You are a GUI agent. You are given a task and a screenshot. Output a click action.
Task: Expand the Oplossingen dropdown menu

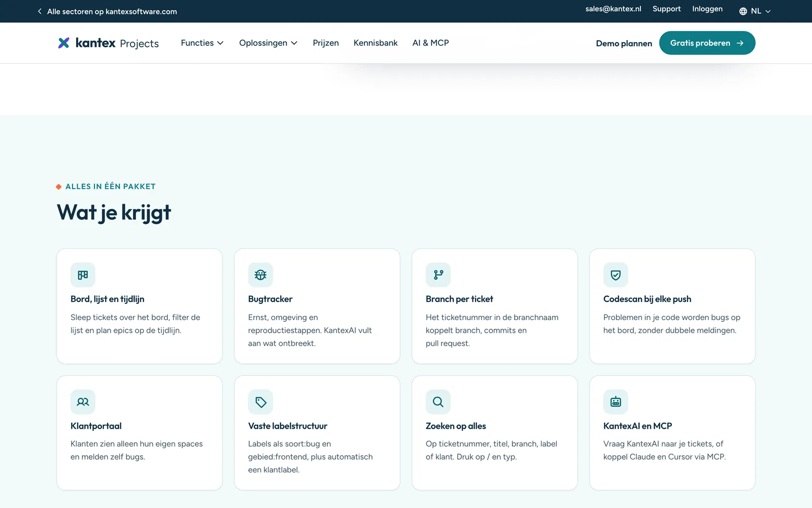click(268, 43)
